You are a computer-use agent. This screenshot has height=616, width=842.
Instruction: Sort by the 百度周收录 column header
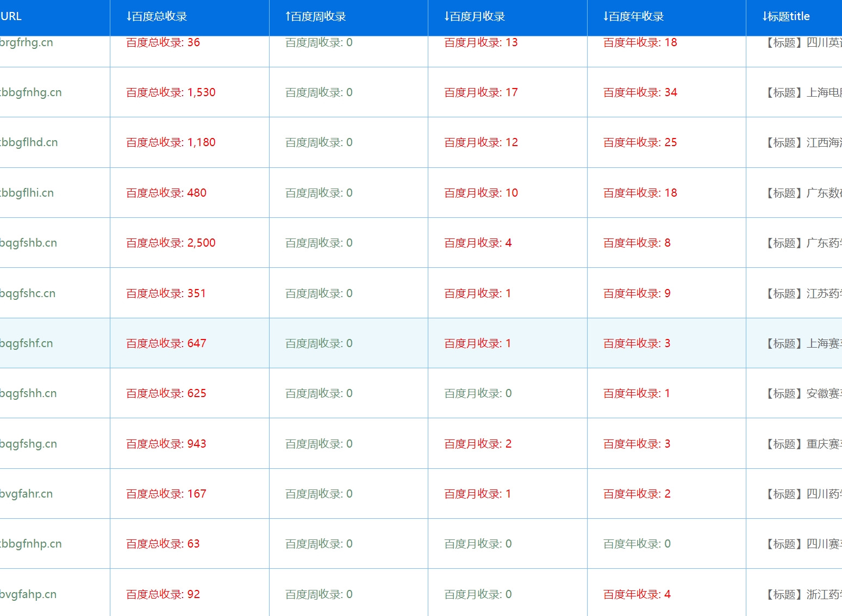click(x=316, y=16)
